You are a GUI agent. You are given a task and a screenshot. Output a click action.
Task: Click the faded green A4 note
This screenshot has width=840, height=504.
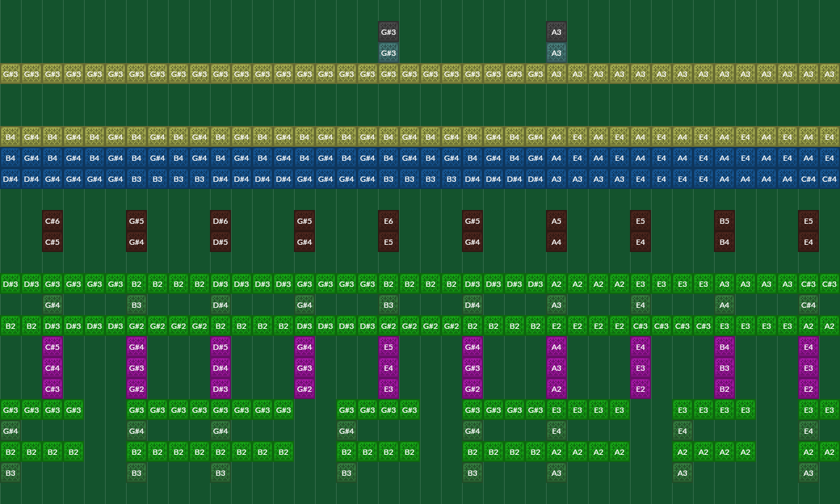click(x=724, y=305)
